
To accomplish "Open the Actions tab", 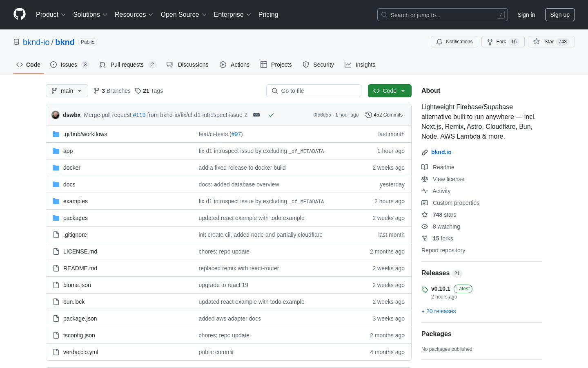I will (x=234, y=65).
